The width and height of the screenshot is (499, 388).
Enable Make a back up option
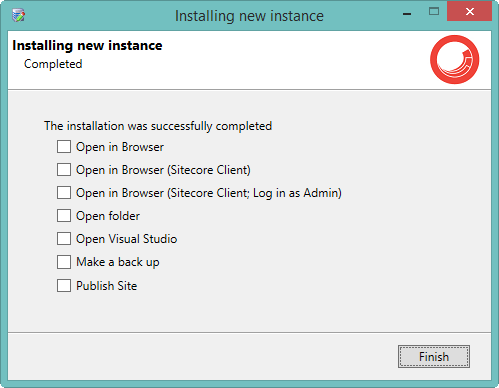[64, 262]
